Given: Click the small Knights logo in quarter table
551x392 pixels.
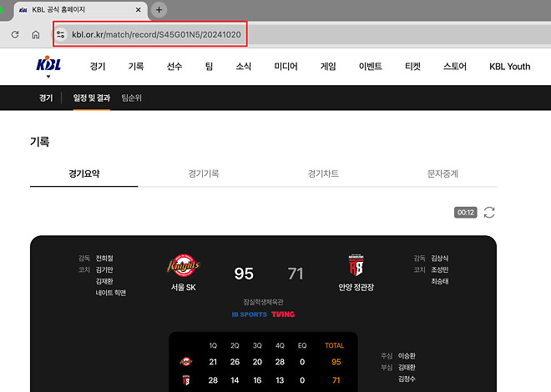Looking at the screenshot, I should point(186,361).
